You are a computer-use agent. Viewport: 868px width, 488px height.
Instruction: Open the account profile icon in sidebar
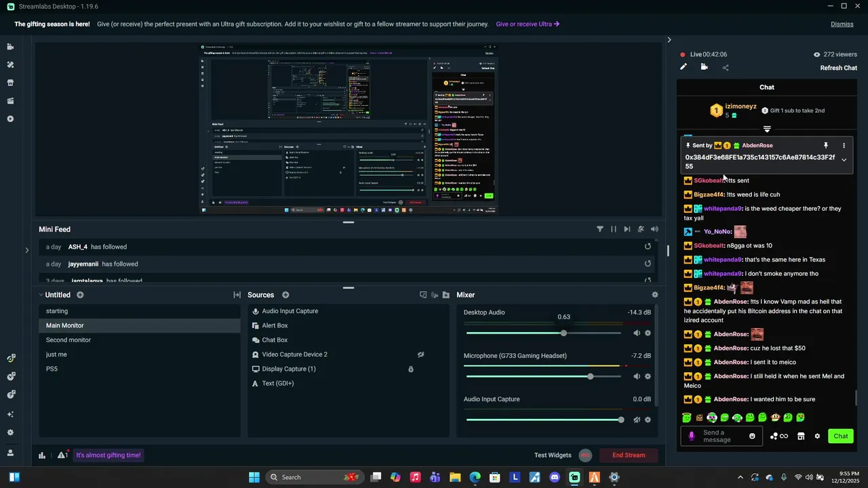[x=10, y=453]
